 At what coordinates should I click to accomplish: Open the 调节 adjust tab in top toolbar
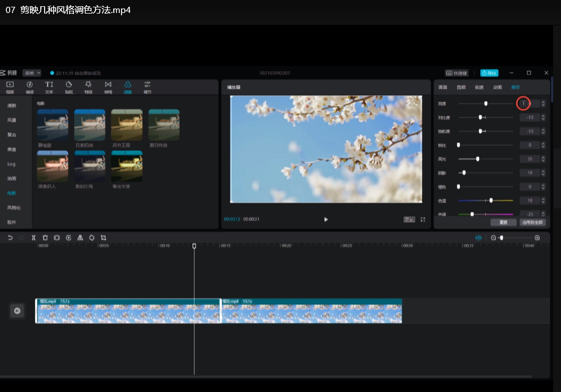(147, 88)
